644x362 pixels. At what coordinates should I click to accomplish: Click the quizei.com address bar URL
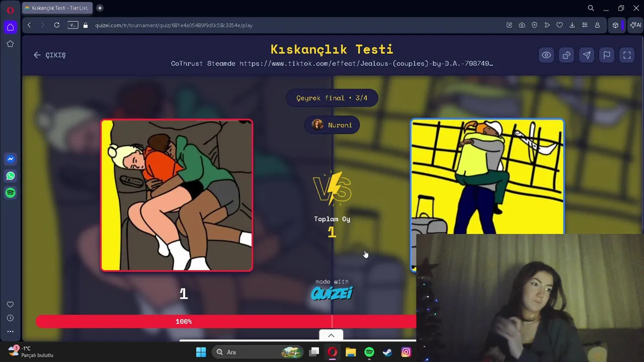(x=174, y=25)
